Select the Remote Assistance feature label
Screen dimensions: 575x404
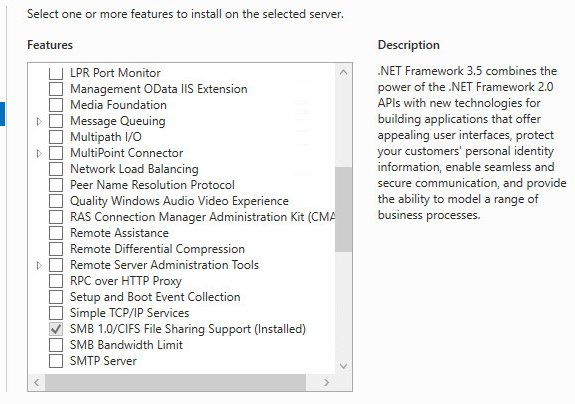[x=119, y=233]
